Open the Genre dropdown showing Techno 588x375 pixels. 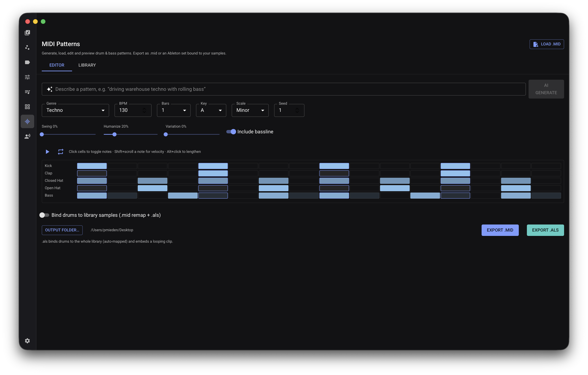click(75, 110)
